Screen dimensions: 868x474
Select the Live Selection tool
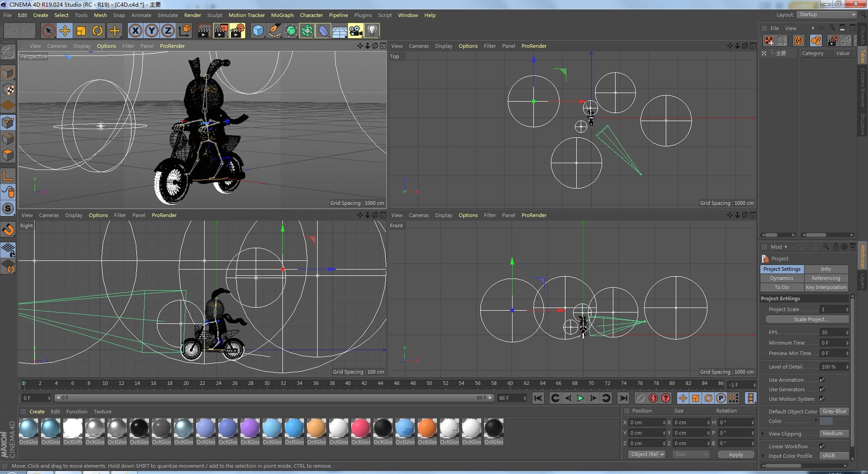click(48, 31)
